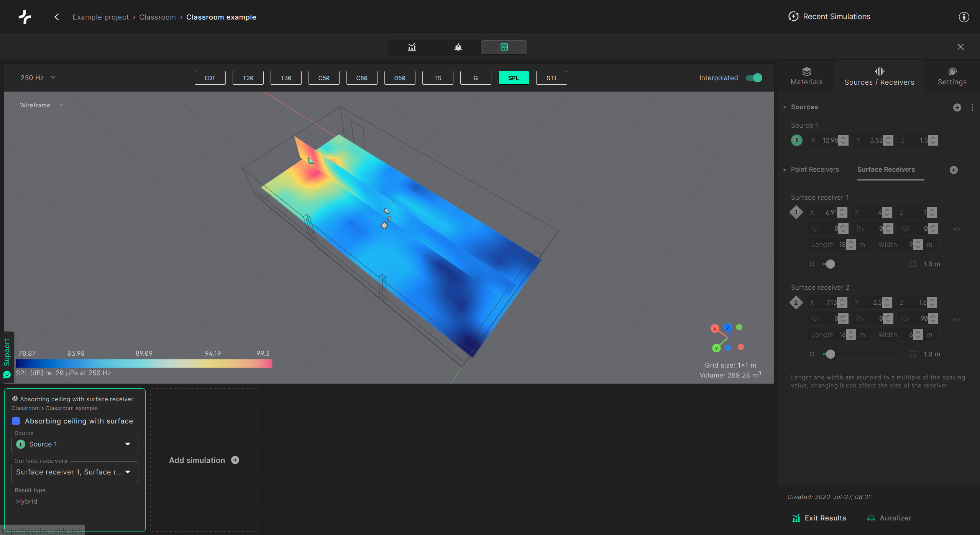The image size is (980, 535).
Task: Click the X axis on the orientation gizmo
Action: 715,329
